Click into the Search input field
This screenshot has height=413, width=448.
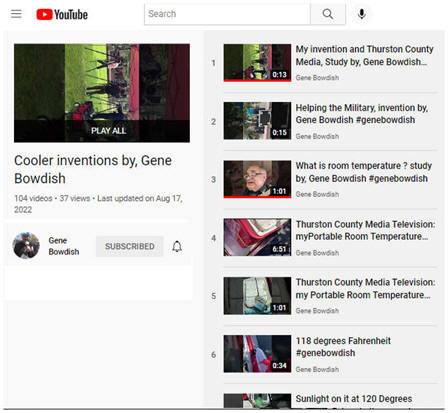(227, 14)
